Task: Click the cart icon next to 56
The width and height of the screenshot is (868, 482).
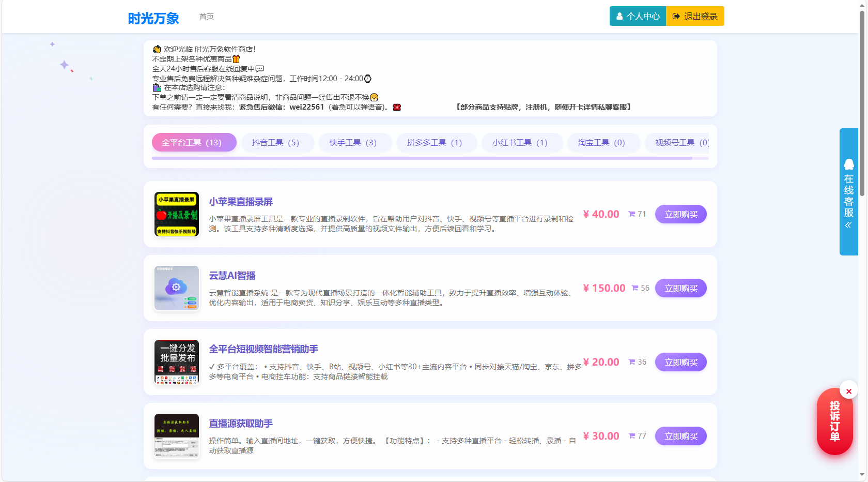Action: [x=634, y=288]
